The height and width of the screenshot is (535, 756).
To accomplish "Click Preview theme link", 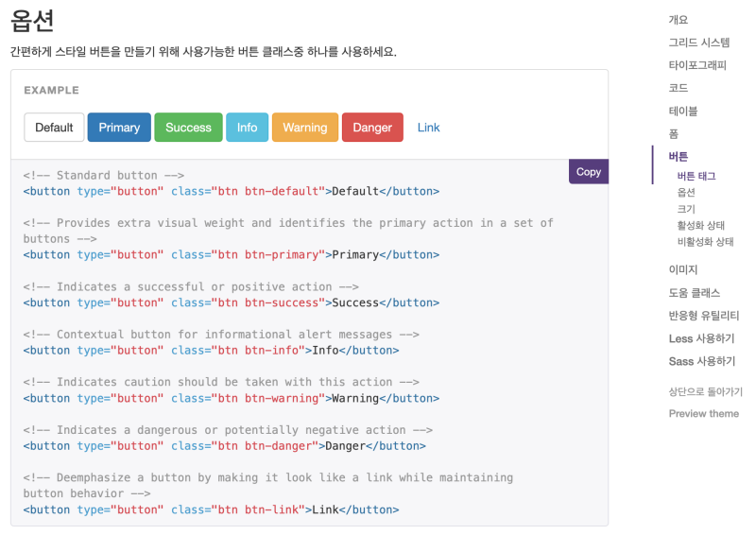I will coord(703,413).
